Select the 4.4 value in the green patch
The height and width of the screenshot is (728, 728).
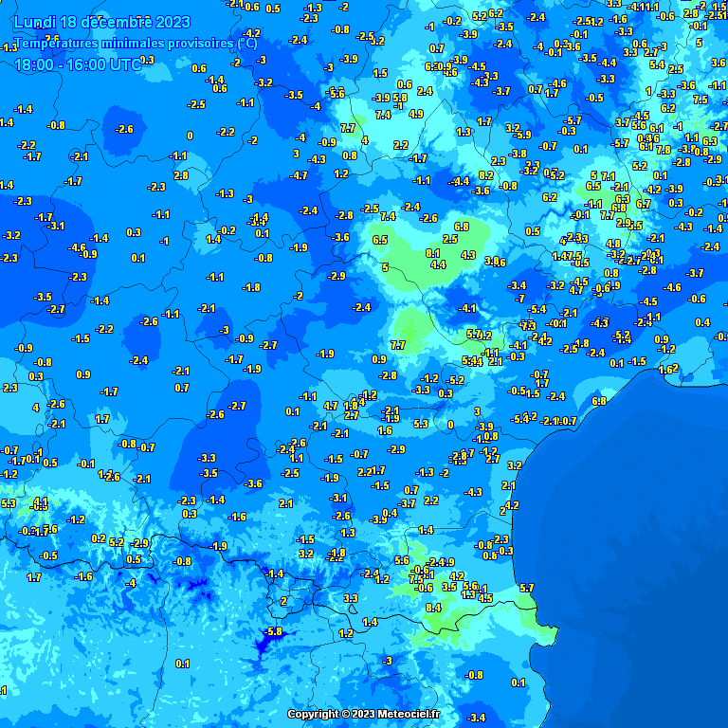pyautogui.click(x=438, y=265)
